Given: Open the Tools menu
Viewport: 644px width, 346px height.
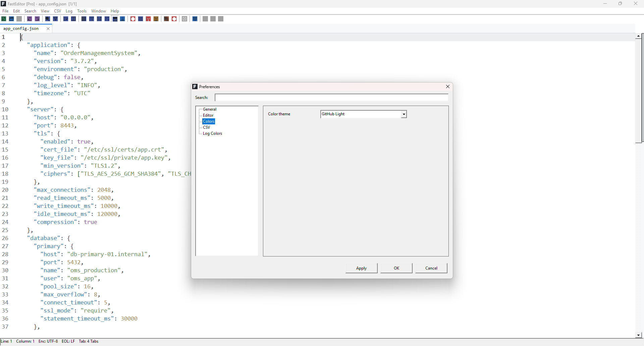Looking at the screenshot, I should (x=82, y=11).
